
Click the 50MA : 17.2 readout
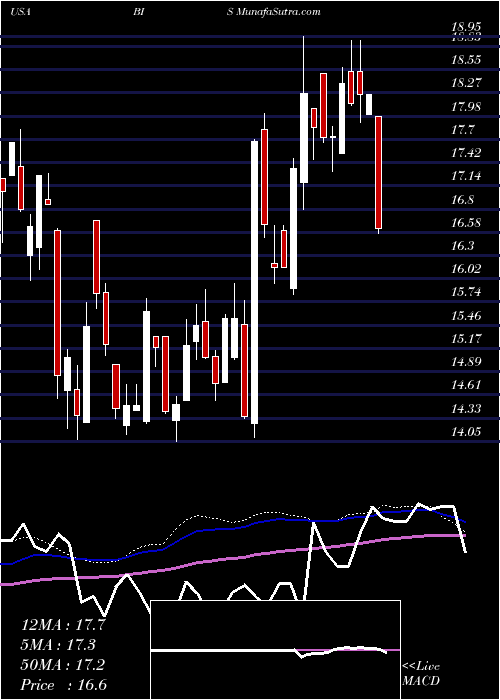point(62,665)
